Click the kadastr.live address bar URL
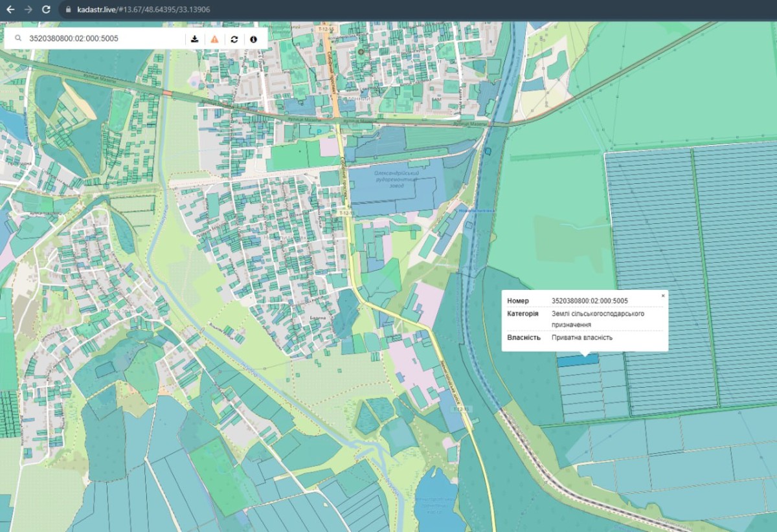This screenshot has height=532, width=777. tap(142, 10)
